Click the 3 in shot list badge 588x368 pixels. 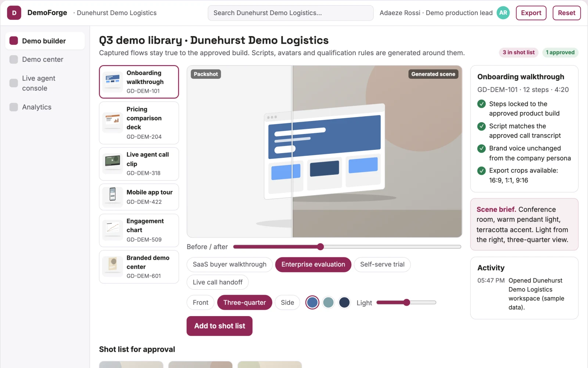pyautogui.click(x=519, y=53)
